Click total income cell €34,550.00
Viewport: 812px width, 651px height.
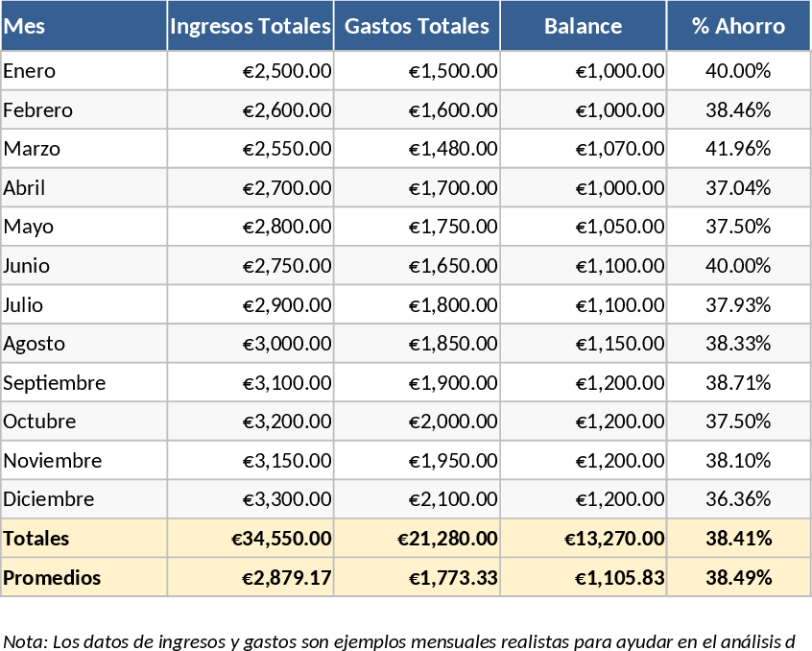(x=251, y=539)
